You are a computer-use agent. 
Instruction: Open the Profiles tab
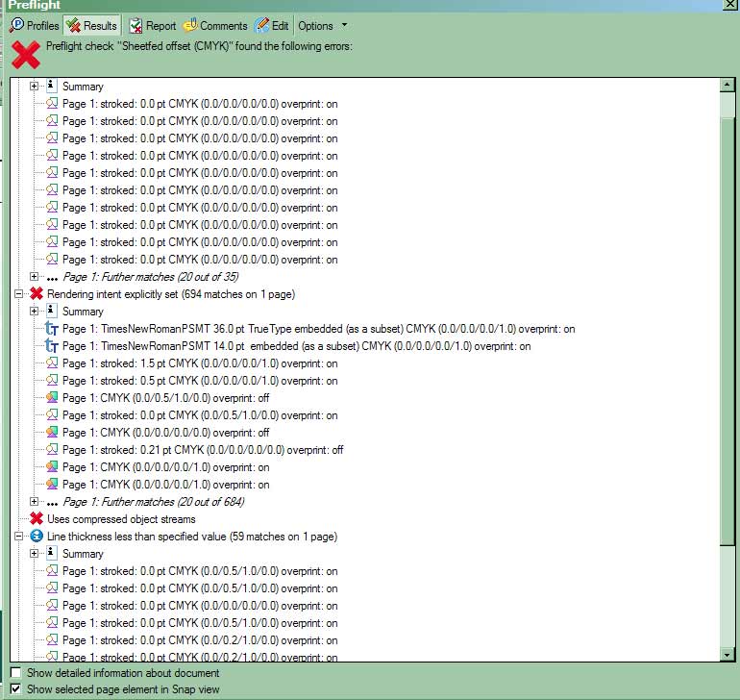click(34, 26)
